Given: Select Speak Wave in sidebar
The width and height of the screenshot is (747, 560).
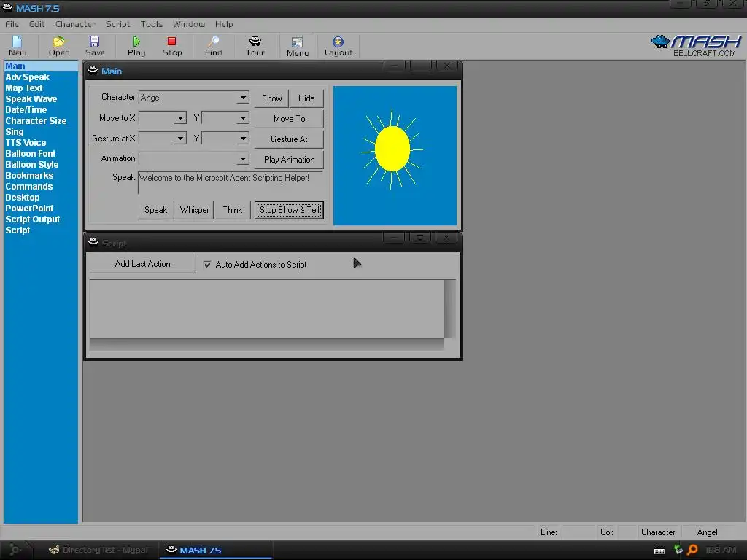Looking at the screenshot, I should click(x=31, y=99).
